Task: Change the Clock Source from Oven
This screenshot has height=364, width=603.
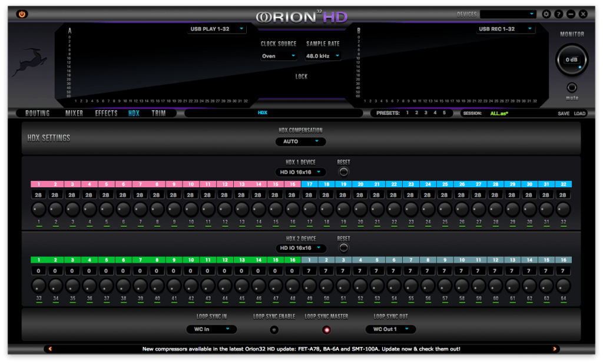Action: click(279, 56)
